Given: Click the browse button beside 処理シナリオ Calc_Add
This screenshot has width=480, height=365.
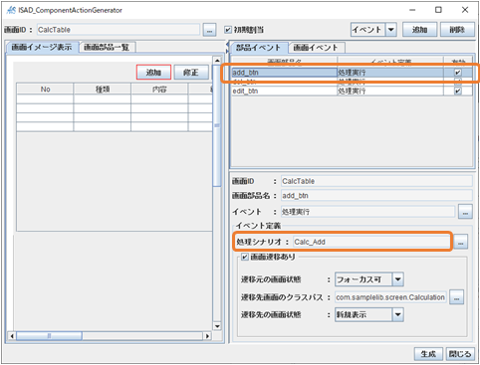Looking at the screenshot, I should point(460,242).
